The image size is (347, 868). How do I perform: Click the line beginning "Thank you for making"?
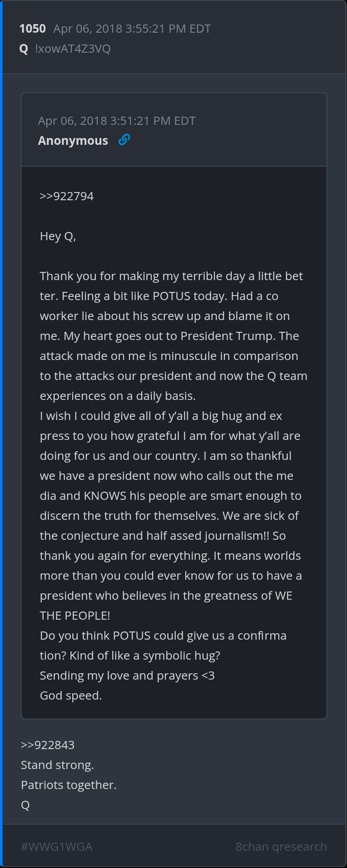[171, 276]
